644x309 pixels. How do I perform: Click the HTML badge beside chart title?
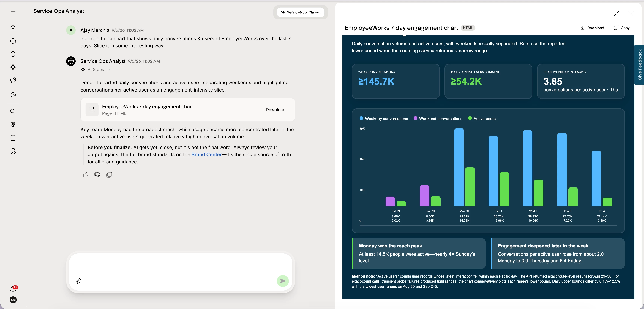click(468, 28)
